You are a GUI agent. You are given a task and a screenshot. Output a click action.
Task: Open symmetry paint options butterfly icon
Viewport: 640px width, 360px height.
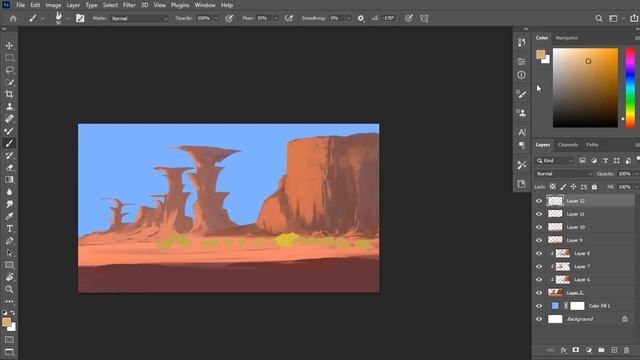click(424, 18)
